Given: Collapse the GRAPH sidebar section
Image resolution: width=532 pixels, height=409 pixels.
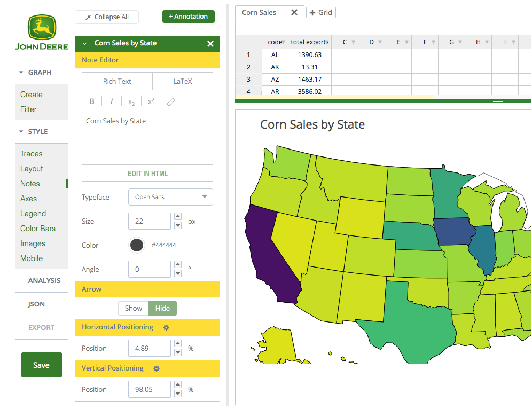Looking at the screenshot, I should (x=32, y=72).
